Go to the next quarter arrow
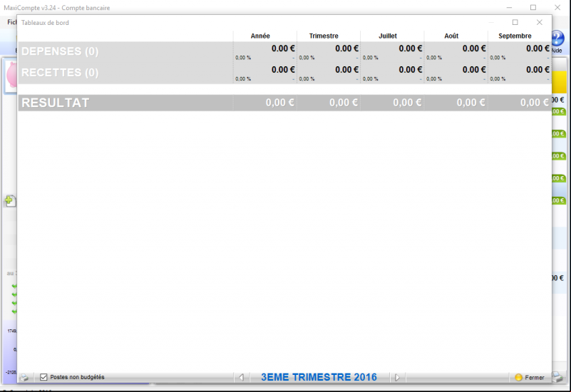This screenshot has height=392, width=571. [x=397, y=378]
